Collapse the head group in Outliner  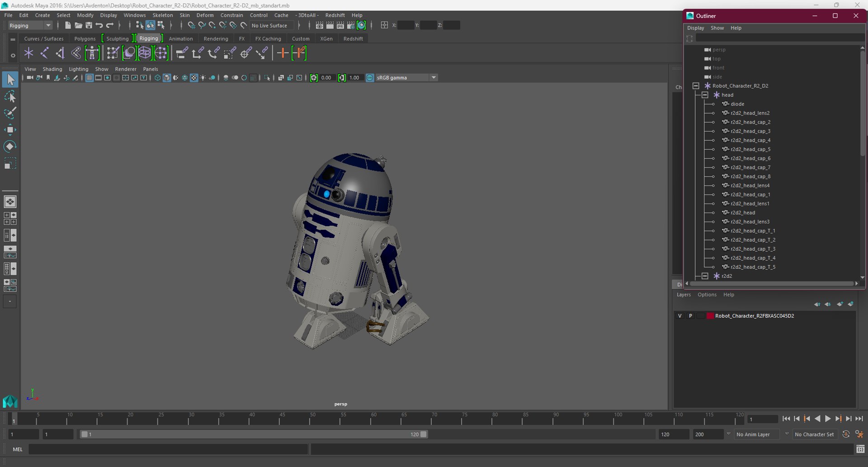pyautogui.click(x=705, y=95)
